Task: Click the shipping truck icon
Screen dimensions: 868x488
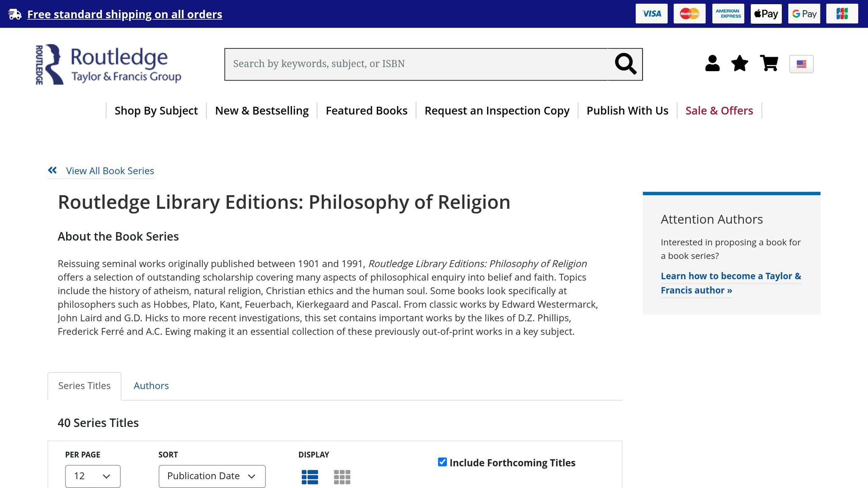Action: (15, 14)
